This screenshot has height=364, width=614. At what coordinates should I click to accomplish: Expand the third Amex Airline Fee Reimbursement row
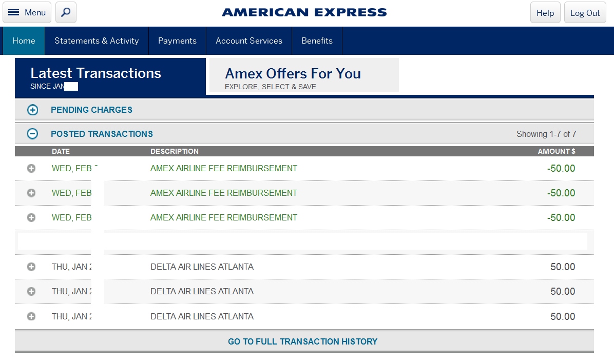pyautogui.click(x=31, y=217)
